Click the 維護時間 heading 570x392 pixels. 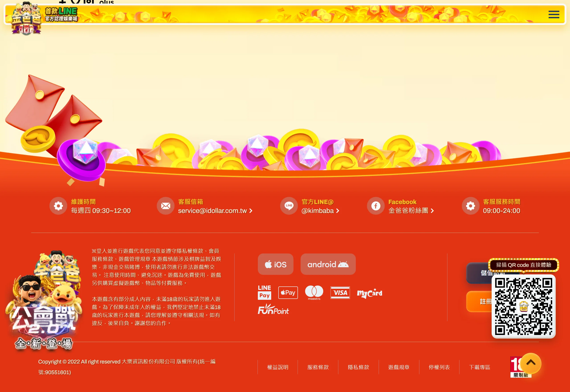click(x=83, y=202)
